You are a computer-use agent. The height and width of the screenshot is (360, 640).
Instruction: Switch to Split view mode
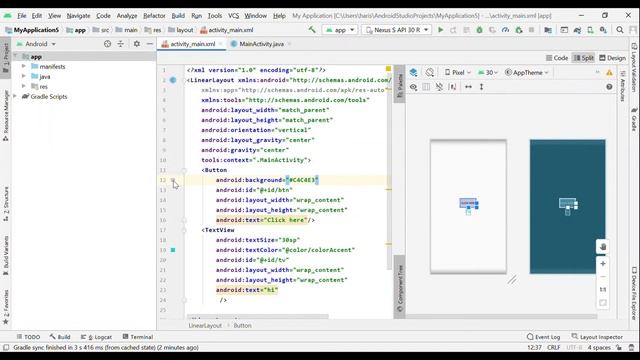pos(584,58)
